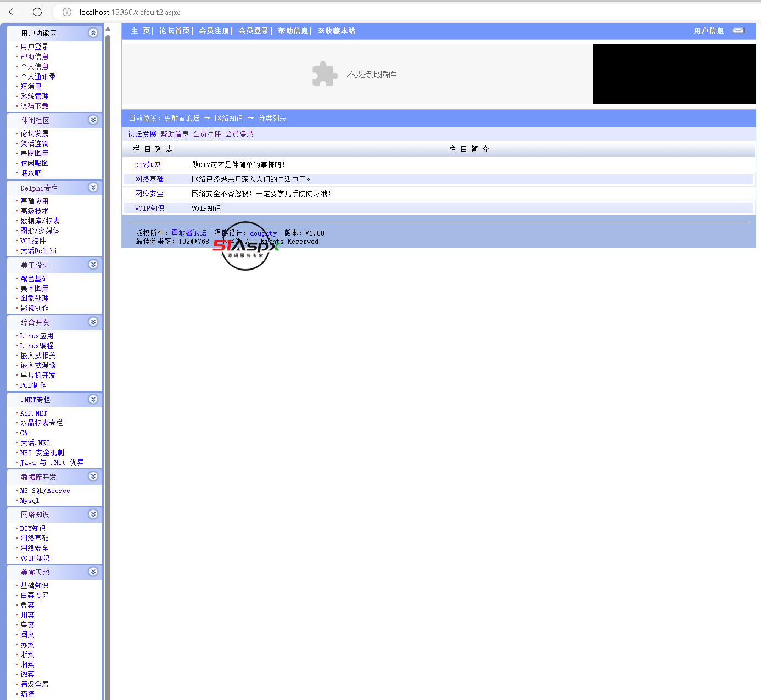The width and height of the screenshot is (761, 700).
Task: Click 会员登录 in the sub navigation bar
Action: [x=239, y=134]
